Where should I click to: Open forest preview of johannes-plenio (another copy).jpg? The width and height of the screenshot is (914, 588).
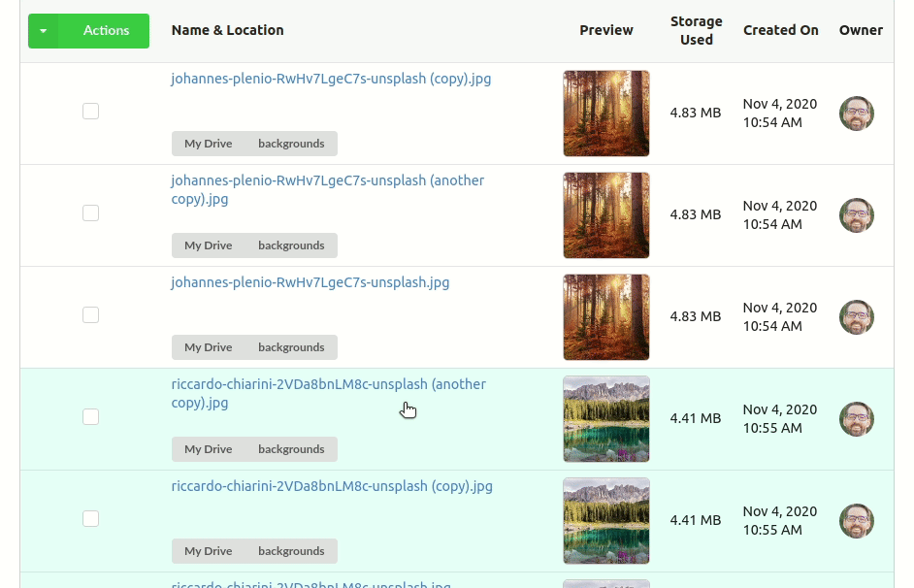(x=606, y=215)
